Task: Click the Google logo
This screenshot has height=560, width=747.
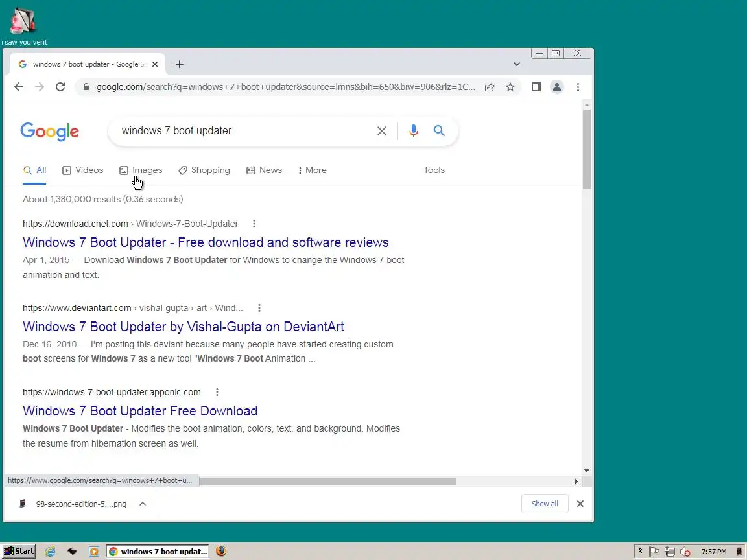Action: 49,132
